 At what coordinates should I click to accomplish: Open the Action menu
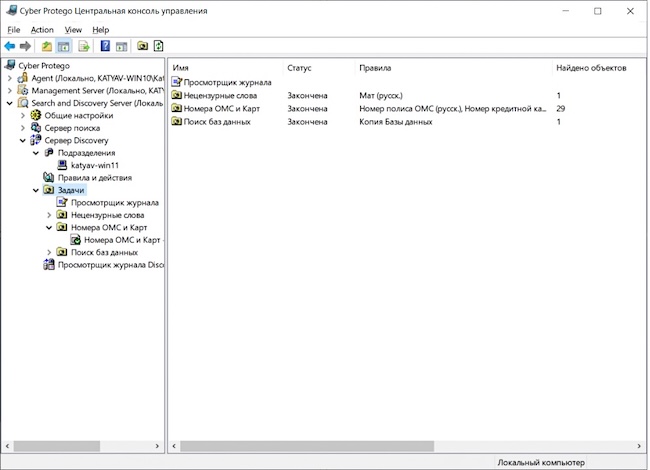(42, 30)
